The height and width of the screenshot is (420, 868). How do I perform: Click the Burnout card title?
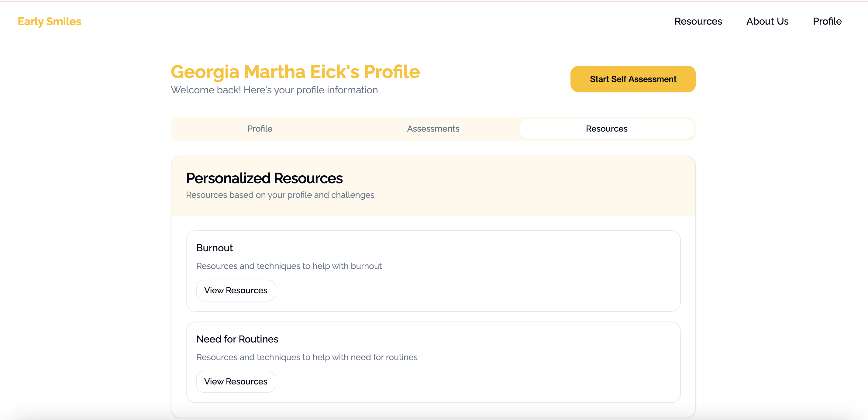(214, 248)
